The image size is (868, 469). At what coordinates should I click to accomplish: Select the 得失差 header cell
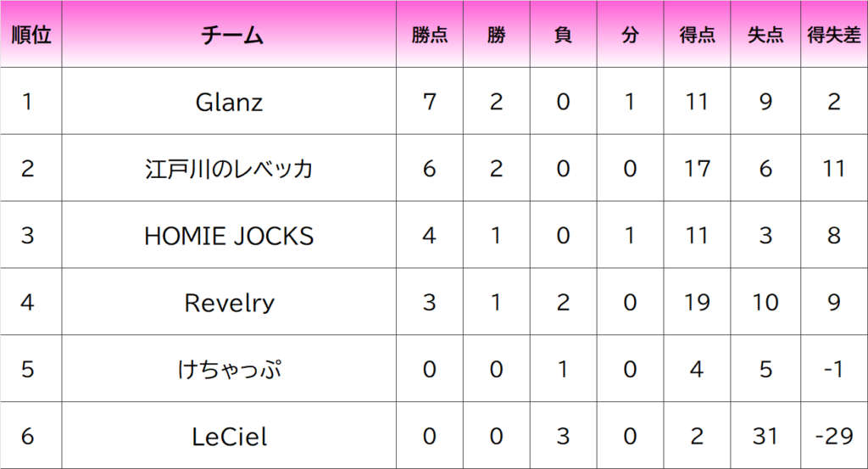834,34
